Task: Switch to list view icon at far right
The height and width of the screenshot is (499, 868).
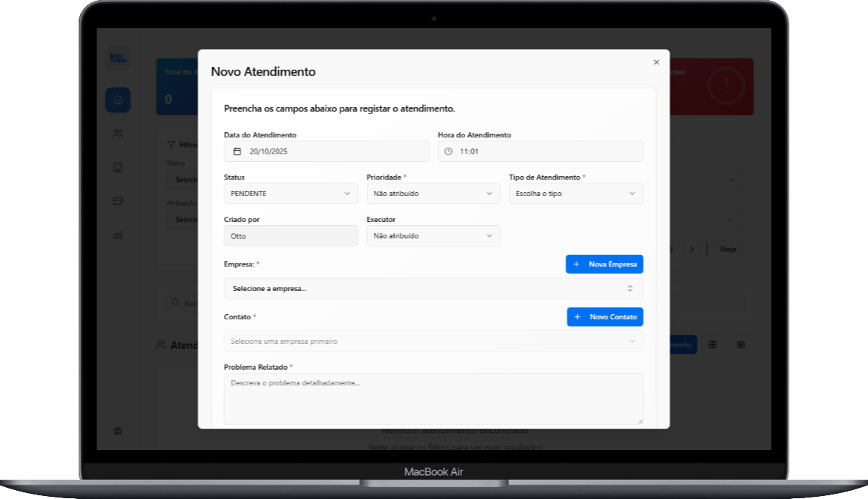Action: click(x=740, y=345)
